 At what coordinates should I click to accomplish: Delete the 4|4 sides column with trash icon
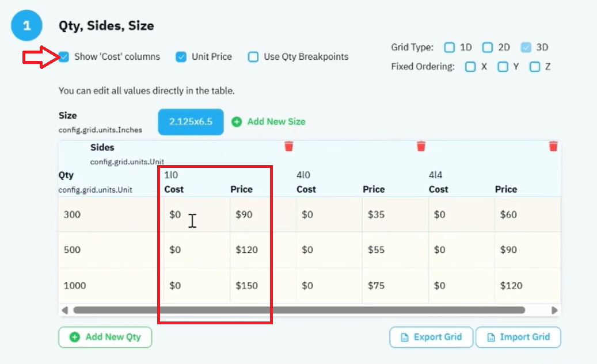point(553,146)
